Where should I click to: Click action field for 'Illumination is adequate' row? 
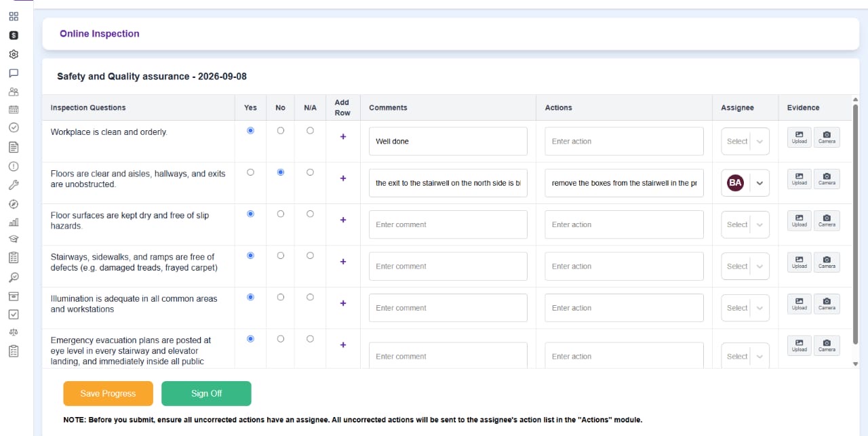coord(624,308)
